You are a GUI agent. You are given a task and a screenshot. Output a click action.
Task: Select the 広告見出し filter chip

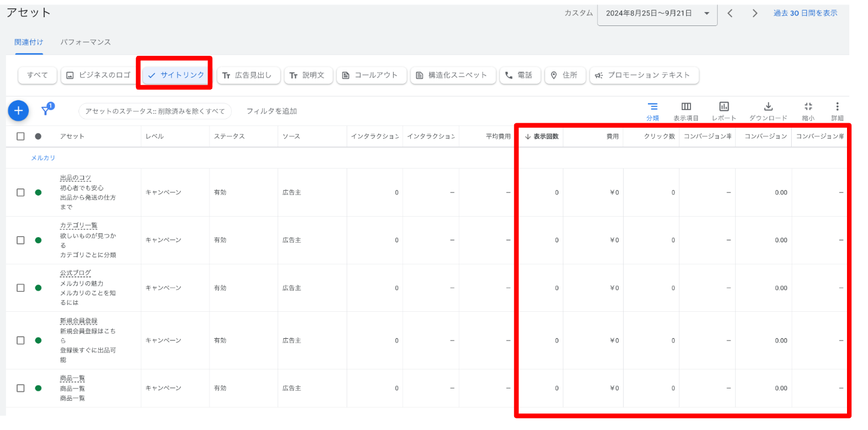pyautogui.click(x=249, y=75)
